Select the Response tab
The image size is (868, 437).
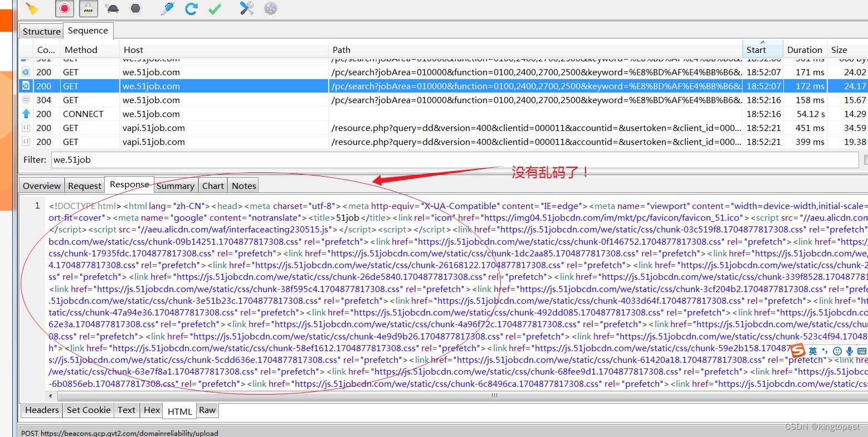pyautogui.click(x=129, y=184)
